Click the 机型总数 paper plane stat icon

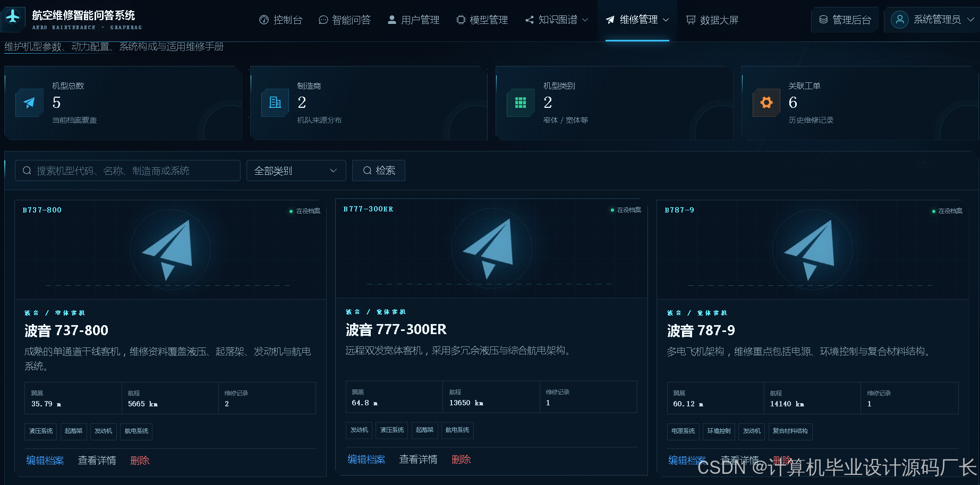click(29, 103)
